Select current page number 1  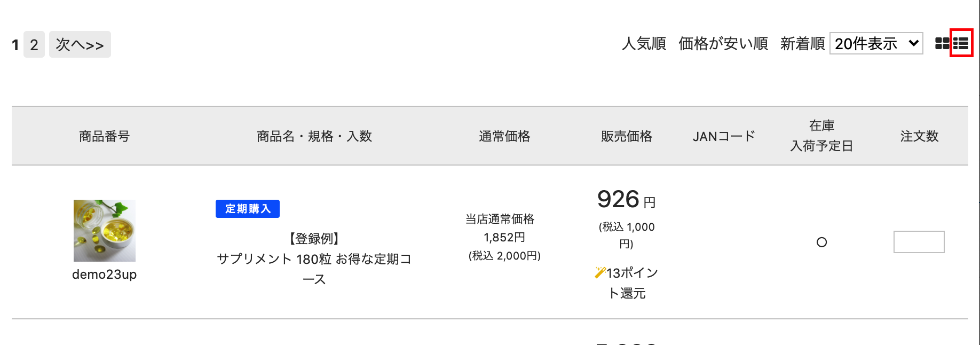15,45
